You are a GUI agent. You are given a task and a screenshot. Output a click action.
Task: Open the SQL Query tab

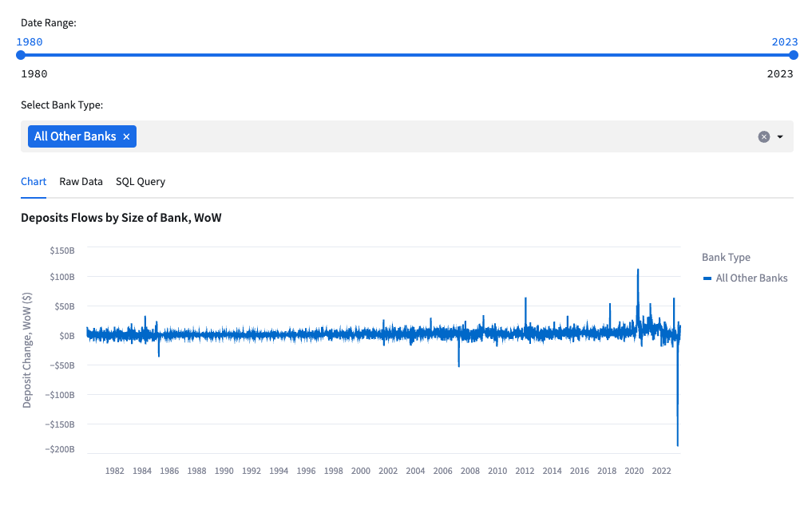tap(141, 181)
